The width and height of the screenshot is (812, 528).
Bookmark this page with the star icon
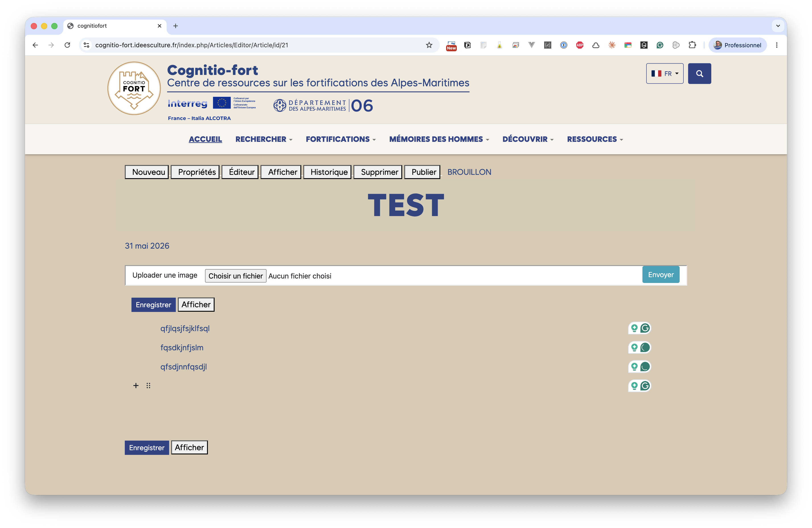(x=429, y=45)
